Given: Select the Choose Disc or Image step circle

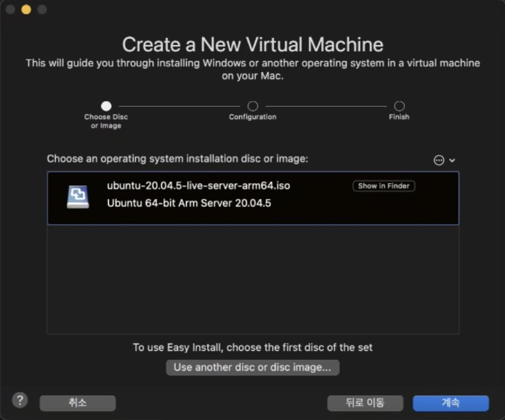Looking at the screenshot, I should pyautogui.click(x=106, y=105).
